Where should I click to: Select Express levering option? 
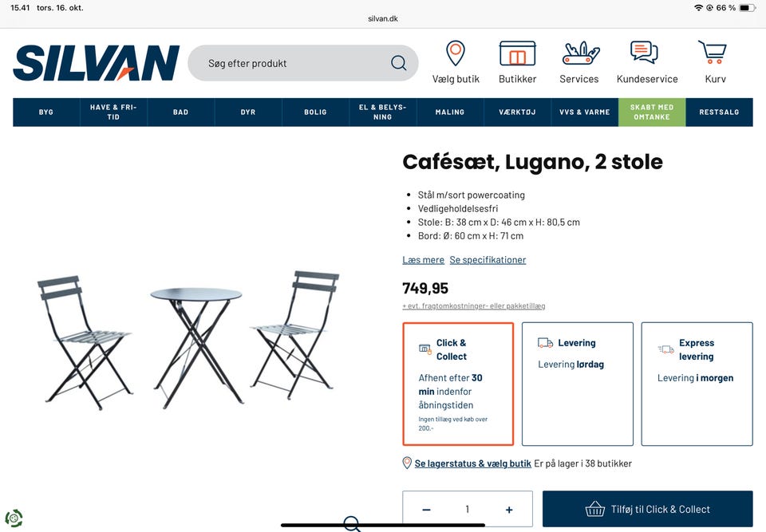(697, 384)
